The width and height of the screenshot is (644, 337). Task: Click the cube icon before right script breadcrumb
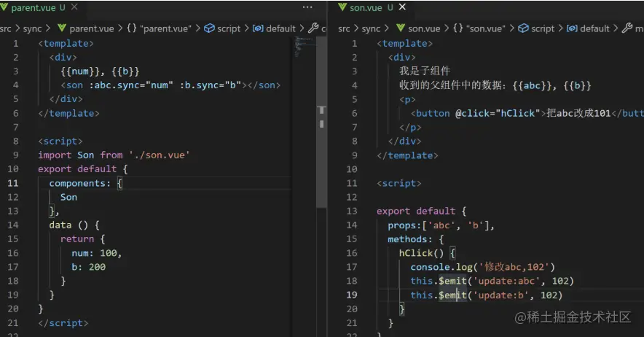(523, 28)
